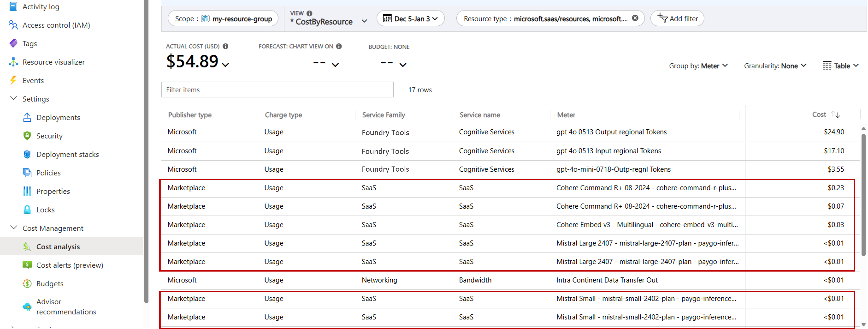Image resolution: width=868 pixels, height=329 pixels.
Task: Open the Properties bars icon
Action: (x=27, y=191)
